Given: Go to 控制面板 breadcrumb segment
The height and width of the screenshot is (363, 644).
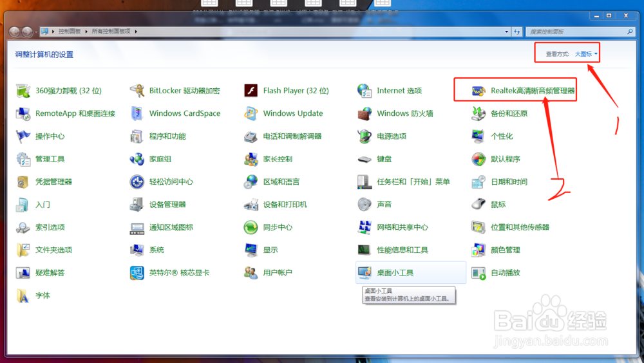Looking at the screenshot, I should click(70, 31).
